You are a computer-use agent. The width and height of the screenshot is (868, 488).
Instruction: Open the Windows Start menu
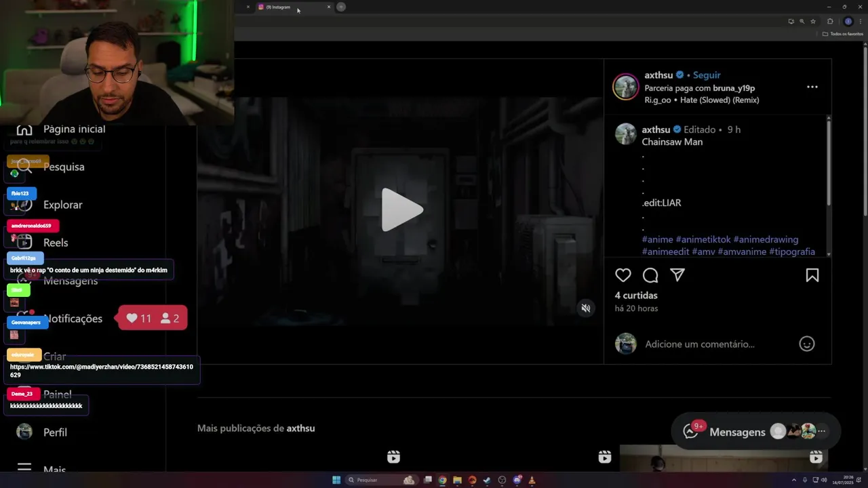(336, 480)
